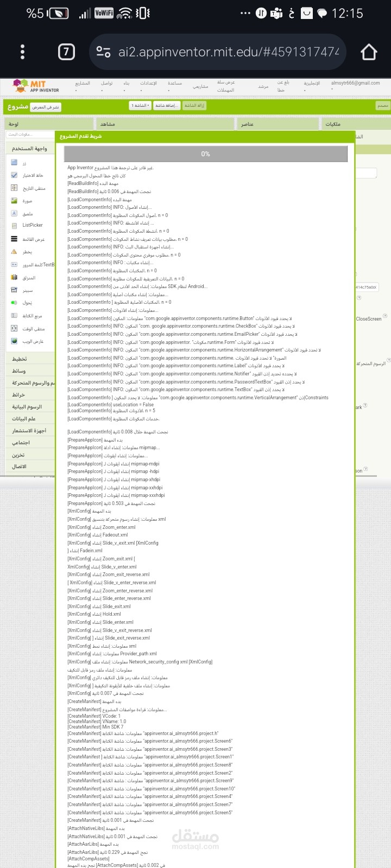Screen dimensions: 391x868
Task: Select the Button (زر) component icon
Action: (x=14, y=162)
